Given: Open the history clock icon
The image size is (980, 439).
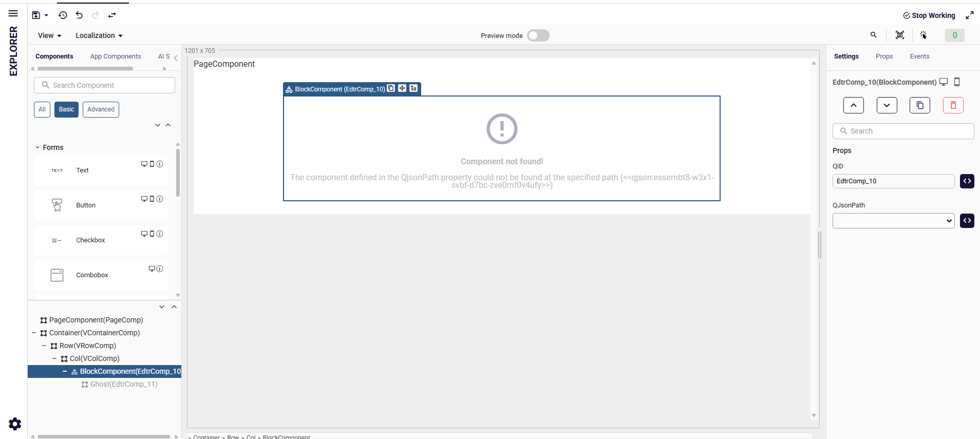Looking at the screenshot, I should click(x=63, y=15).
